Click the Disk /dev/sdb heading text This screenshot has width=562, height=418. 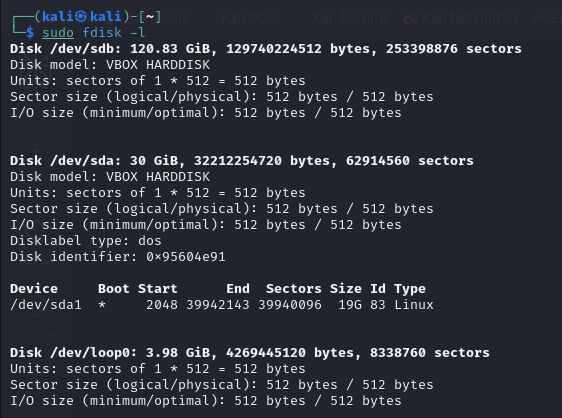point(65,48)
